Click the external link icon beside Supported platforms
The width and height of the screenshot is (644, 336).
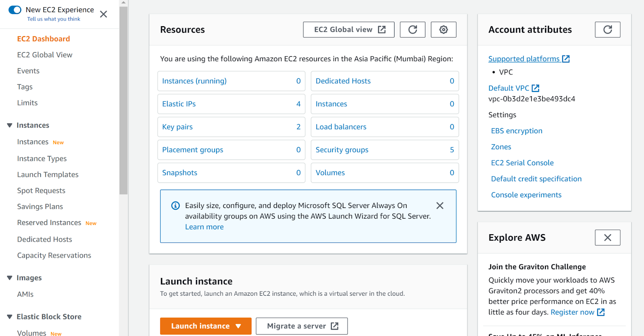(x=566, y=59)
